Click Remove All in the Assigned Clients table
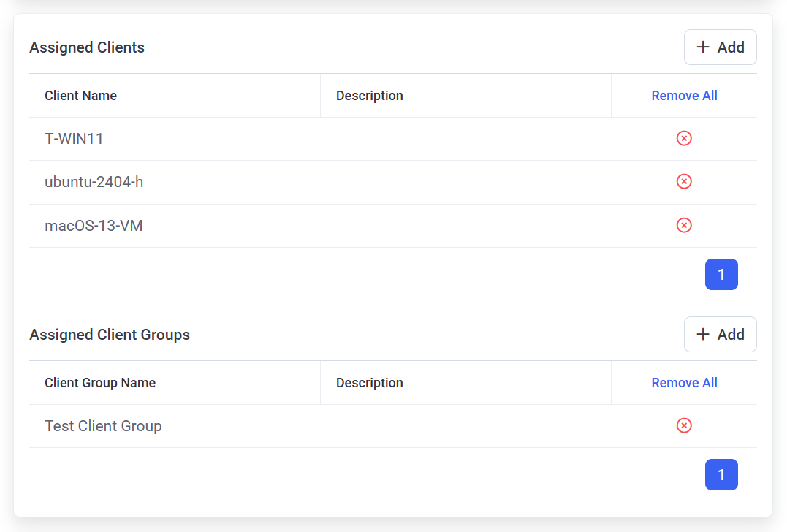The height and width of the screenshot is (532, 787). pyautogui.click(x=684, y=96)
